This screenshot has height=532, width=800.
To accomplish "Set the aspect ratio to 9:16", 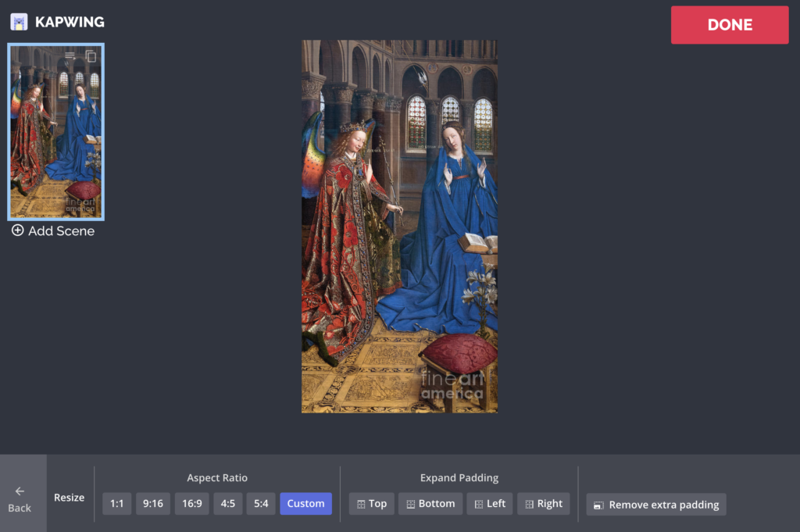I will pos(153,504).
